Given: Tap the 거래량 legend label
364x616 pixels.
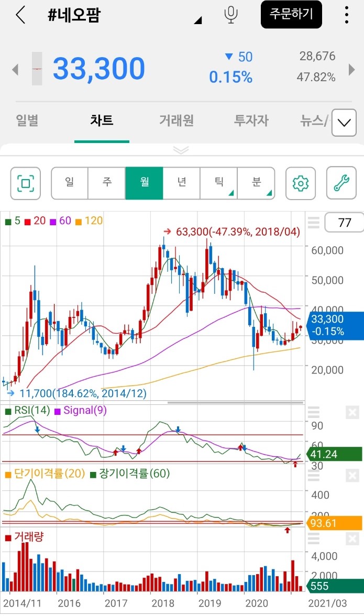Looking at the screenshot, I should (x=24, y=536).
